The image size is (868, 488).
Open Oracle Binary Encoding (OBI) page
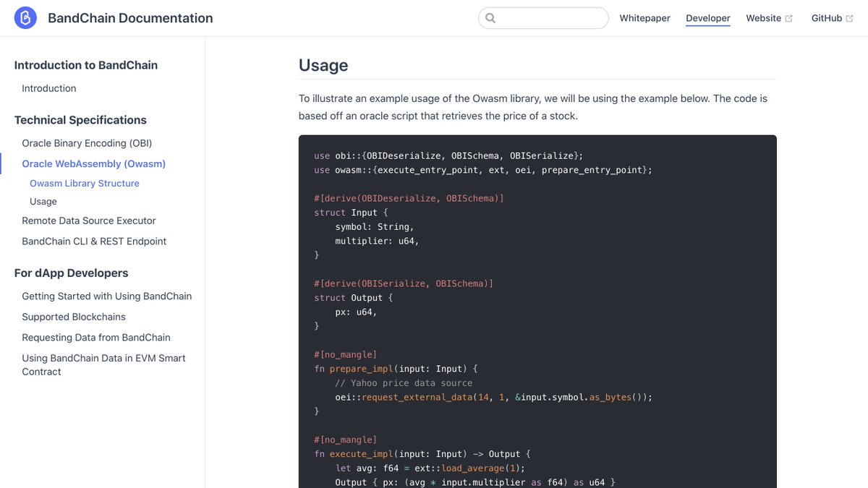click(x=87, y=143)
